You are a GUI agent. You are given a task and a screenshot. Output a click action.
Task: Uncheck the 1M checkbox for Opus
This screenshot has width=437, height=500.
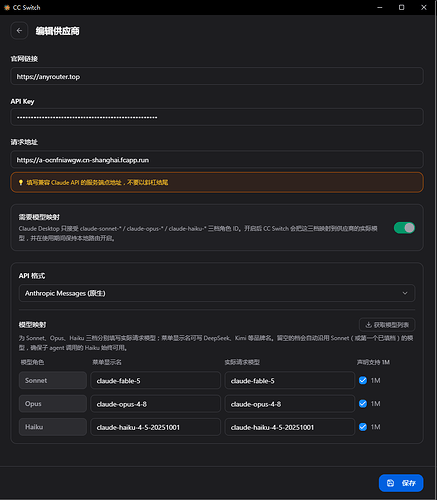[x=363, y=404]
